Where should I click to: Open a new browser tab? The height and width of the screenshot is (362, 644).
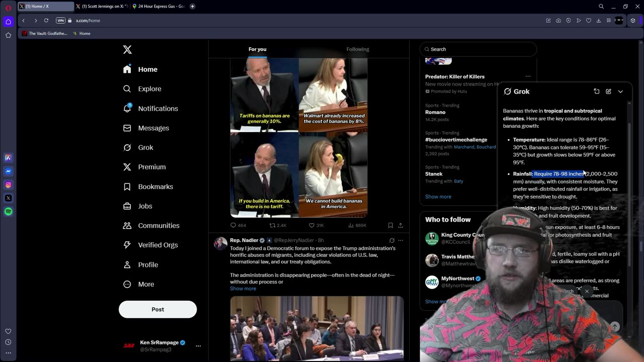pyautogui.click(x=193, y=6)
